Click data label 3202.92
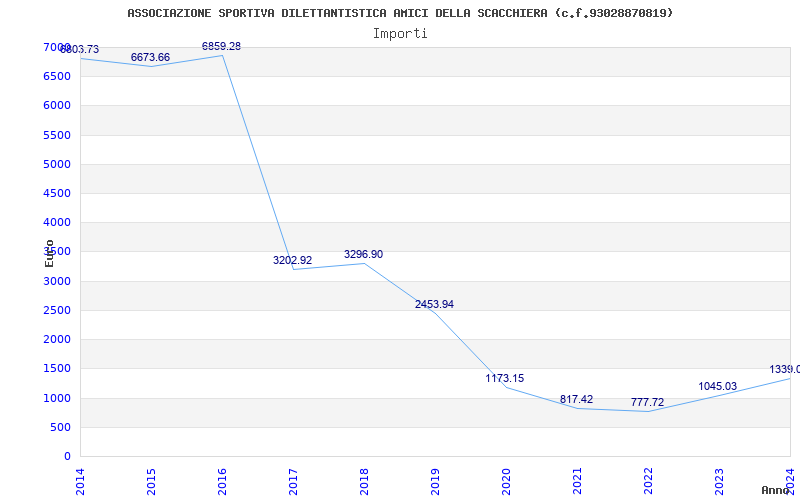The height and width of the screenshot is (500, 800). [x=292, y=260]
